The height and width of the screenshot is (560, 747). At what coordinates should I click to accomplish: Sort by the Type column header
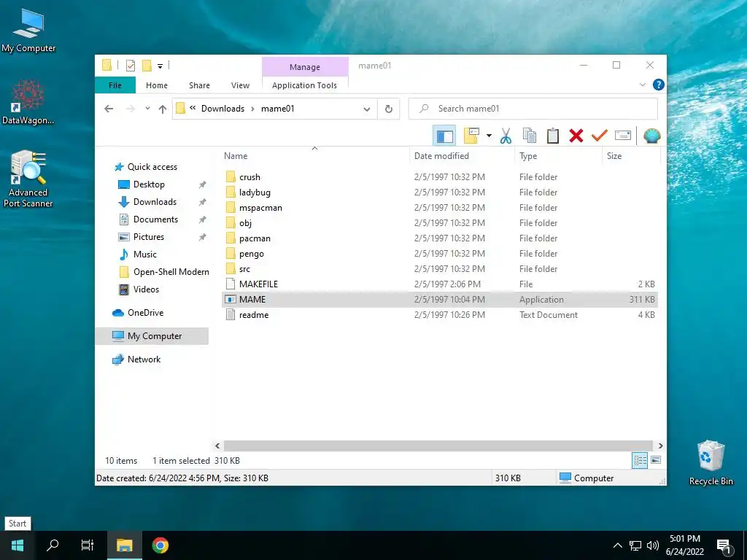coord(558,156)
